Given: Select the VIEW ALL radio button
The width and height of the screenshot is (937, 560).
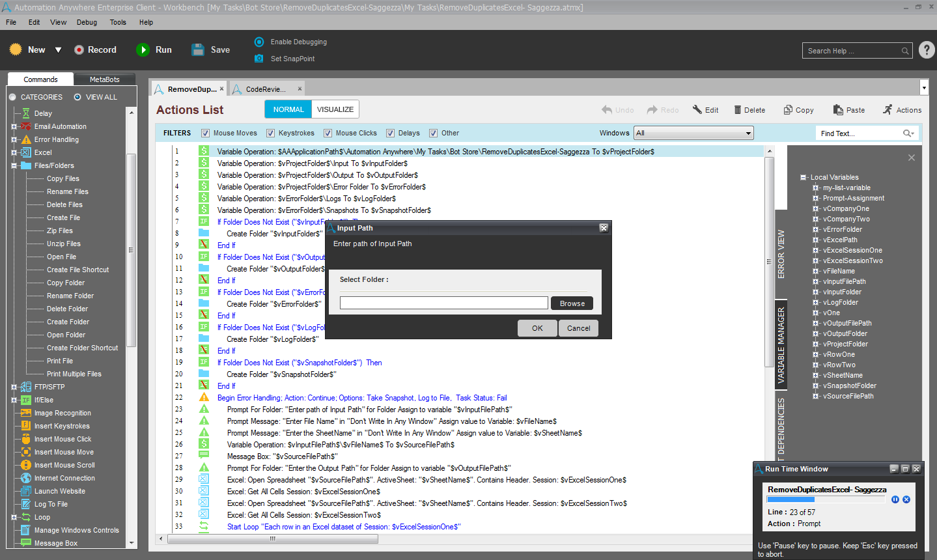Looking at the screenshot, I should [x=77, y=97].
